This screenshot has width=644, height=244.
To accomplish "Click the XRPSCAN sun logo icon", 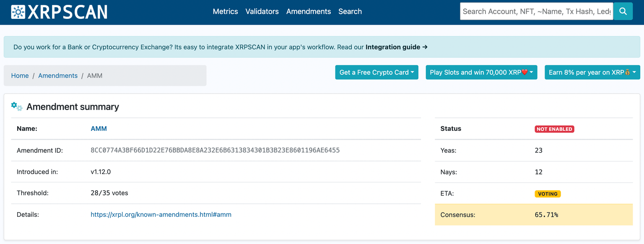I will (18, 12).
